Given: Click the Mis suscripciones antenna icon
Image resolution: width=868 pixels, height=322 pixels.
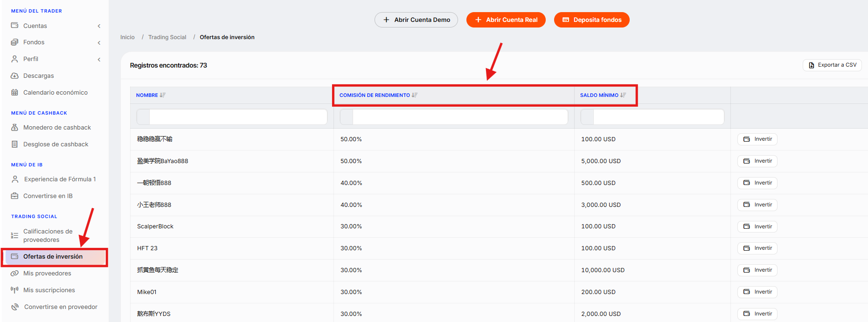Looking at the screenshot, I should point(14,290).
